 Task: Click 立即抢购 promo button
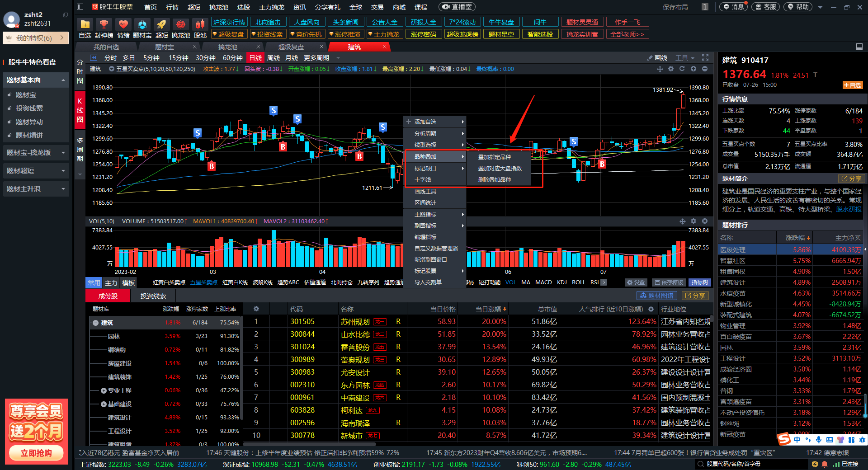click(36, 453)
